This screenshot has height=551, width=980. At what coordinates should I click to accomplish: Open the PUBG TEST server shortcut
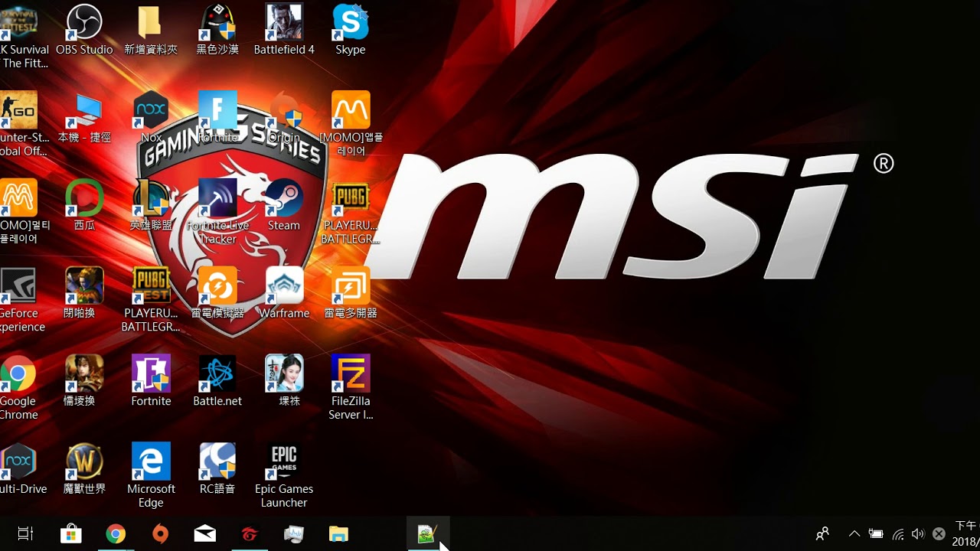click(x=151, y=300)
